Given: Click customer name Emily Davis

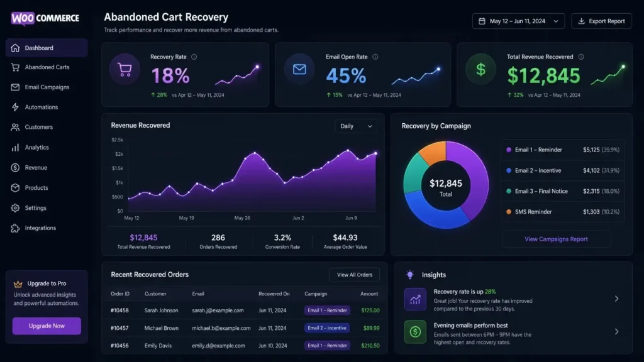Looking at the screenshot, I should pyautogui.click(x=158, y=346).
